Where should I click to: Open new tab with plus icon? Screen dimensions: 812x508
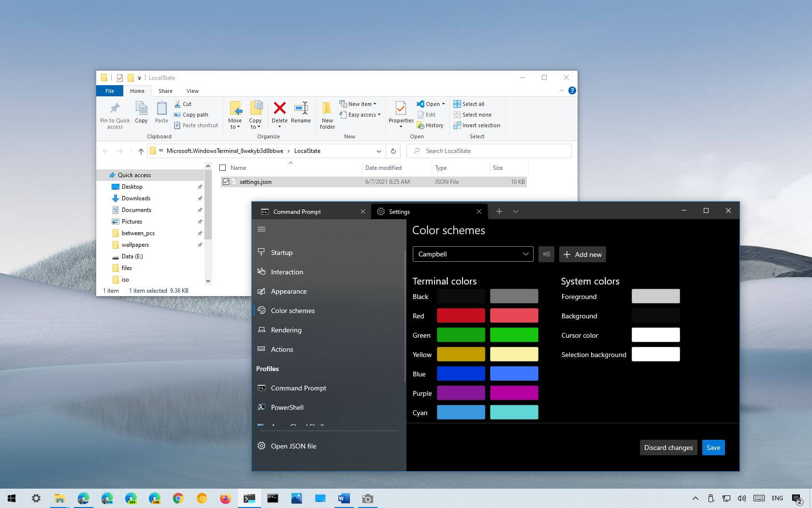[x=499, y=211]
